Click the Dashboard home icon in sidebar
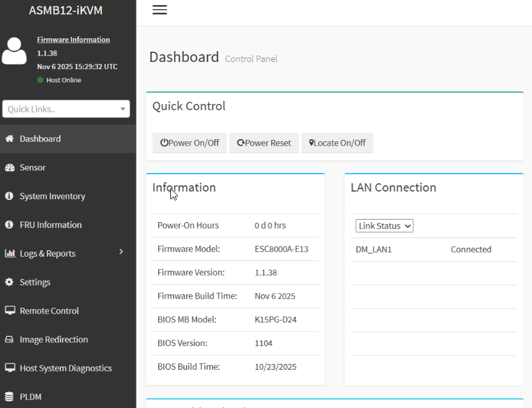The image size is (532, 408). pos(10,139)
